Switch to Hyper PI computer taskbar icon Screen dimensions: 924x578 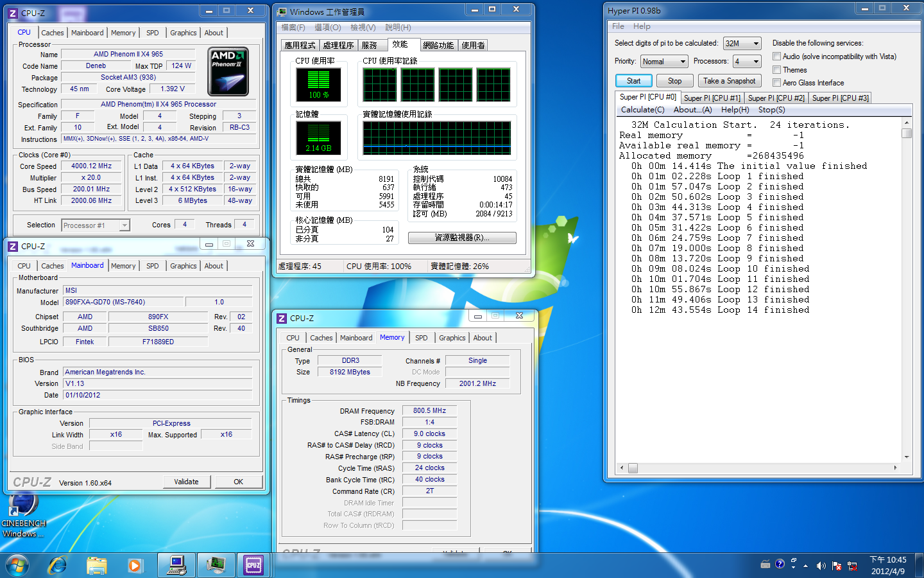tap(176, 565)
